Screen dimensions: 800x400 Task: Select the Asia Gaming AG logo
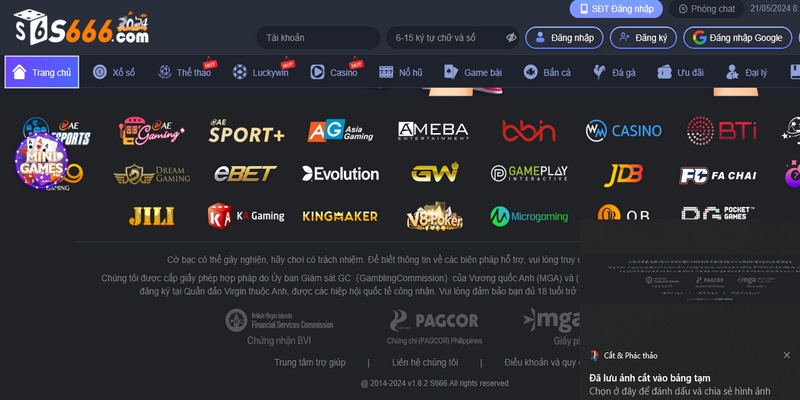point(340,131)
